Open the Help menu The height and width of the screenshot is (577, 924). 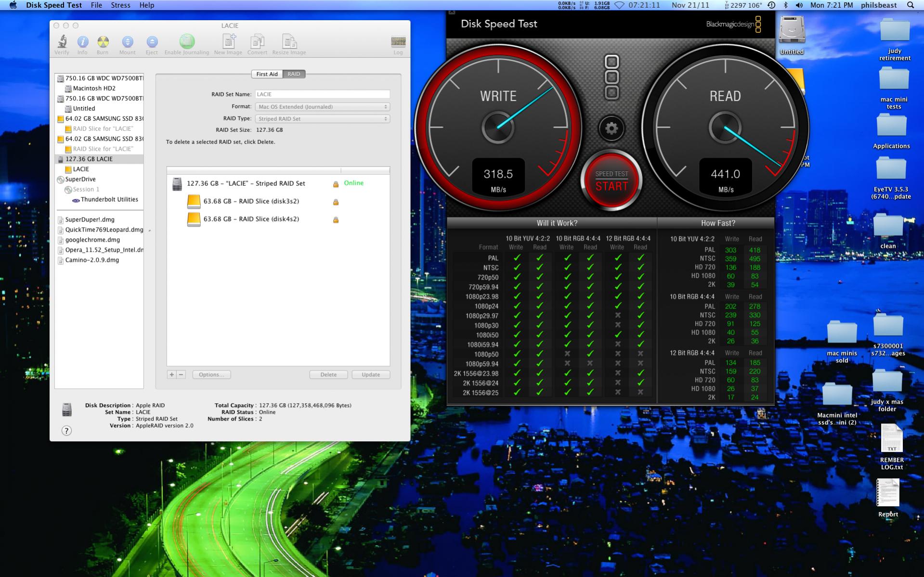(x=147, y=5)
